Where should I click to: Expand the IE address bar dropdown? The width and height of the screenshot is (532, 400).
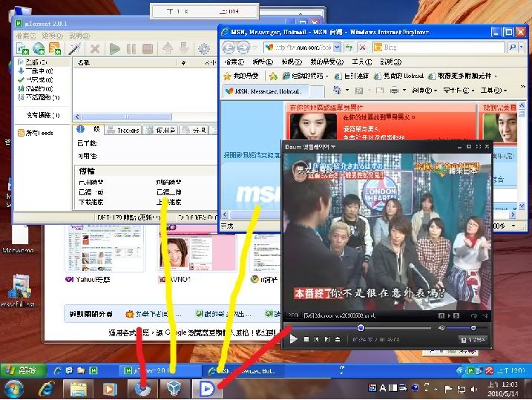pyautogui.click(x=337, y=47)
